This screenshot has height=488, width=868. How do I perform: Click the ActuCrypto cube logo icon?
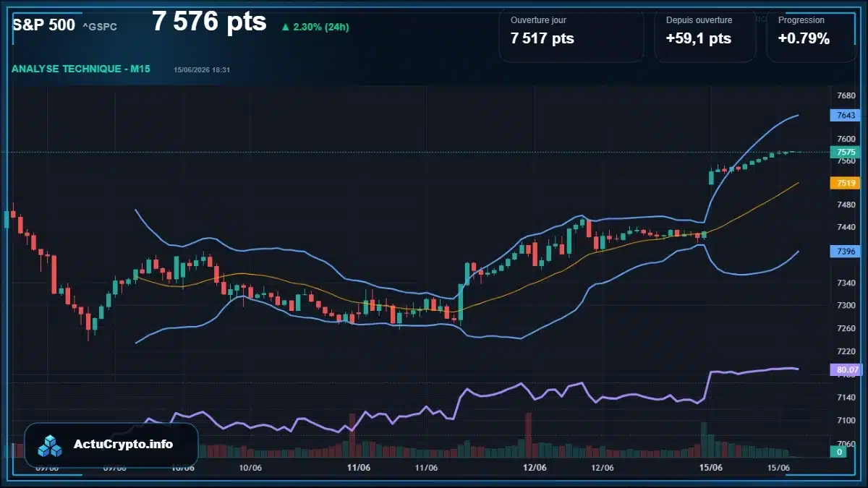pyautogui.click(x=51, y=445)
